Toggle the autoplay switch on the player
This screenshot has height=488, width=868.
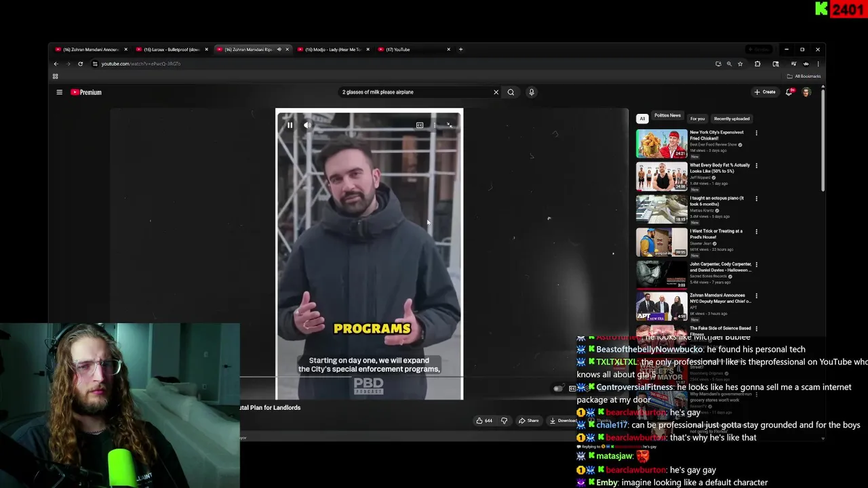click(x=558, y=388)
